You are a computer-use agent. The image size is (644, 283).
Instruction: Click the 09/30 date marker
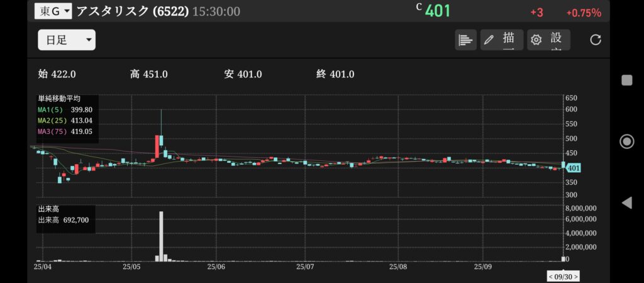[563, 276]
